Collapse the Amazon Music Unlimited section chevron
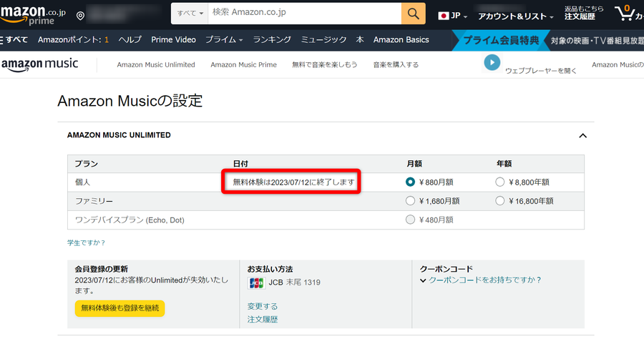This screenshot has width=644, height=339. tap(582, 136)
